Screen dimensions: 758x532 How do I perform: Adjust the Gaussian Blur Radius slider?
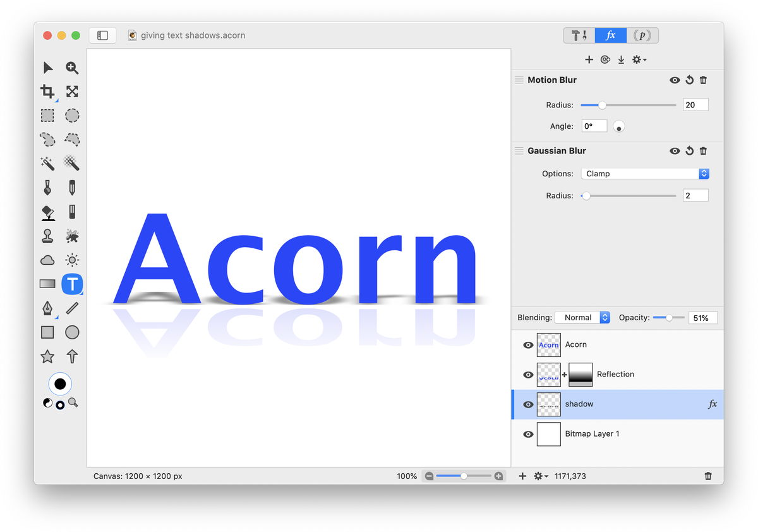(x=629, y=196)
